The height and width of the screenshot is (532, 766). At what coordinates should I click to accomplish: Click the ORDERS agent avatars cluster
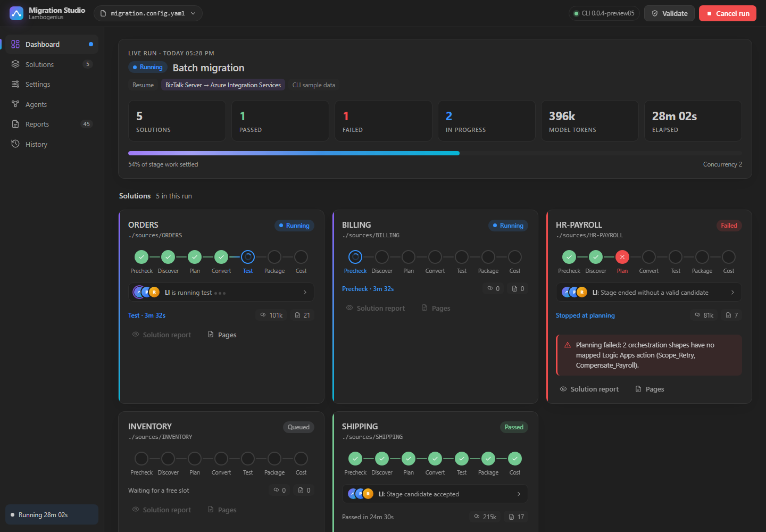[x=146, y=292]
